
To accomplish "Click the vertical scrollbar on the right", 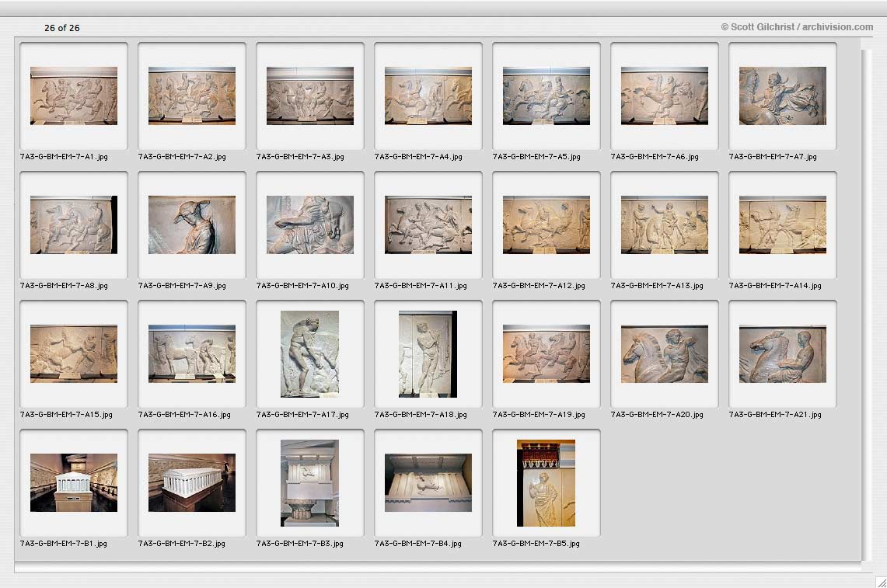I will tap(868, 304).
